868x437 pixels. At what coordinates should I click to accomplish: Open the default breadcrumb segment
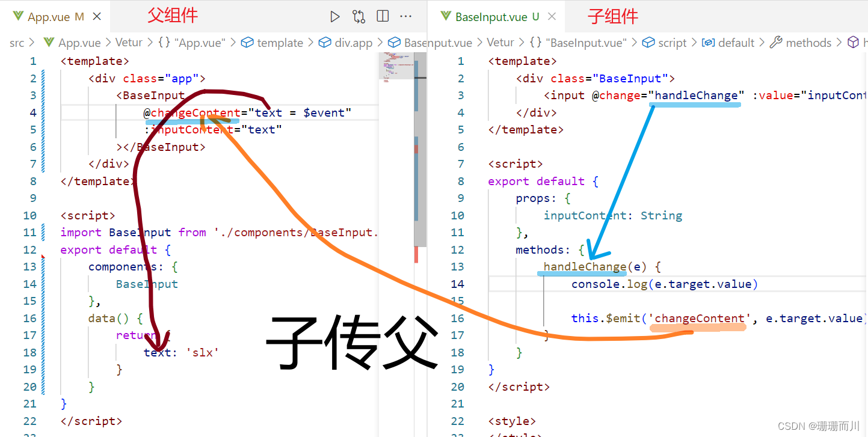(736, 43)
